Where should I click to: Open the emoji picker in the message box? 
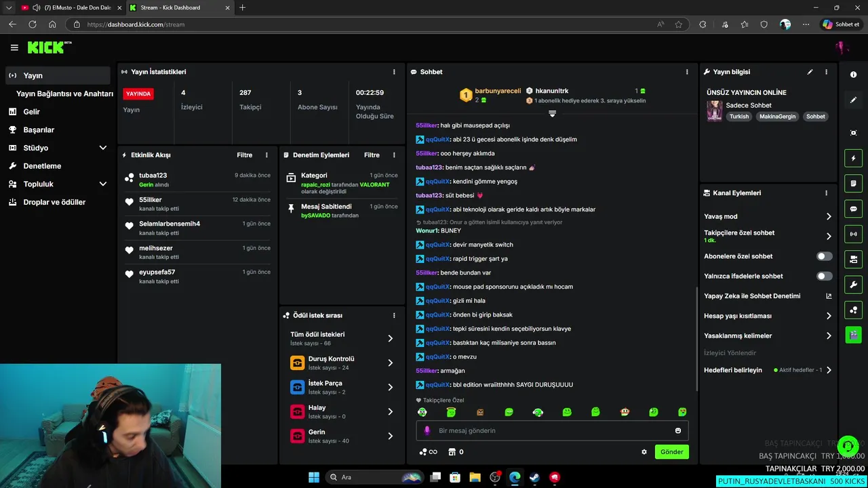[x=677, y=430]
